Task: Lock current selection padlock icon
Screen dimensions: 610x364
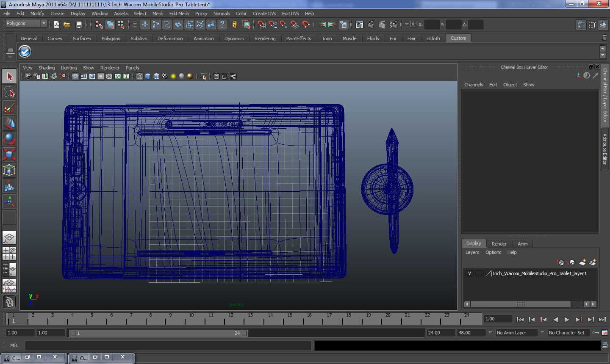Action: click(234, 25)
